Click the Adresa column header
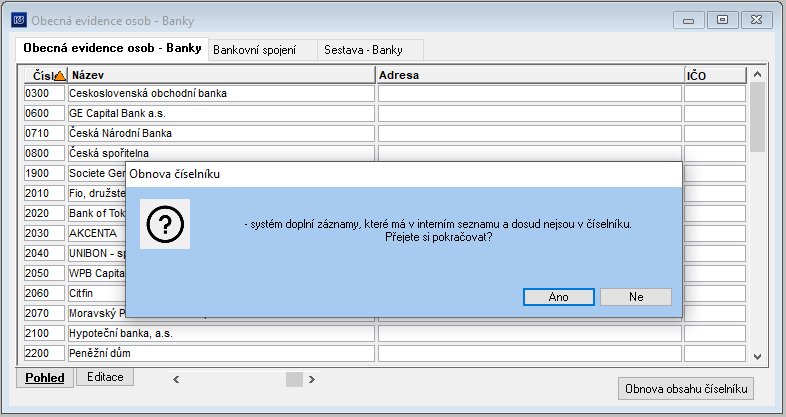This screenshot has height=417, width=786. [x=530, y=75]
